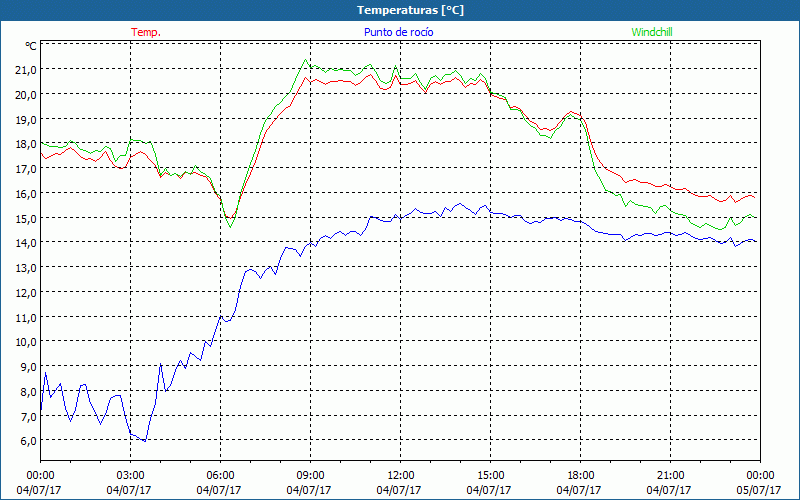The image size is (800, 500).
Task: Click the 9,0 y-axis value
Action: (28, 367)
